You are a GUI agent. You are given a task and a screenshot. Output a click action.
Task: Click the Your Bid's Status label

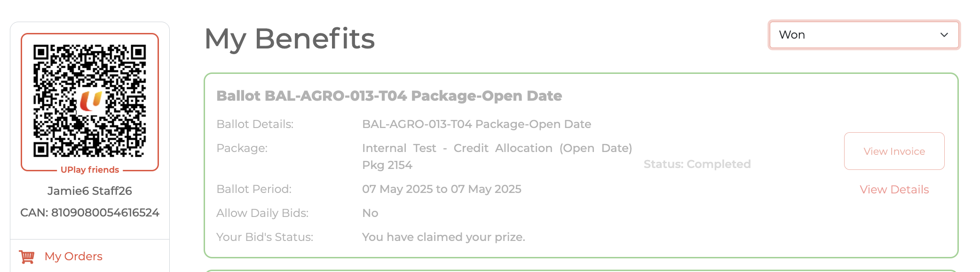265,237
